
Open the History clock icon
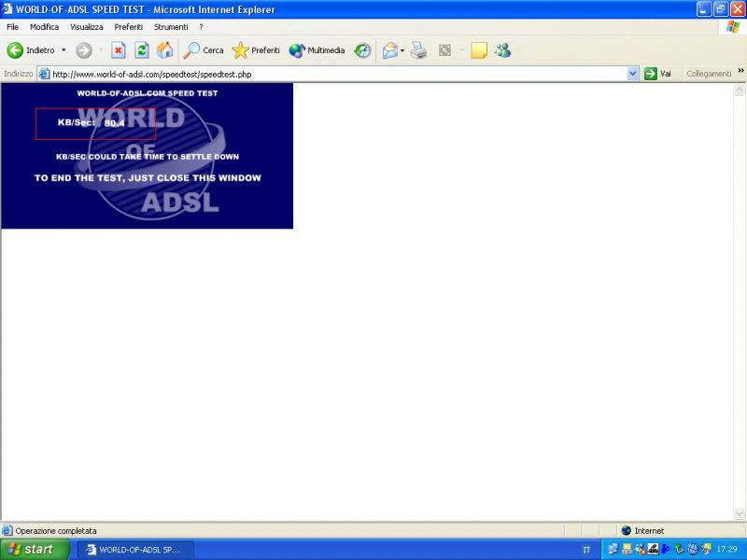point(362,50)
